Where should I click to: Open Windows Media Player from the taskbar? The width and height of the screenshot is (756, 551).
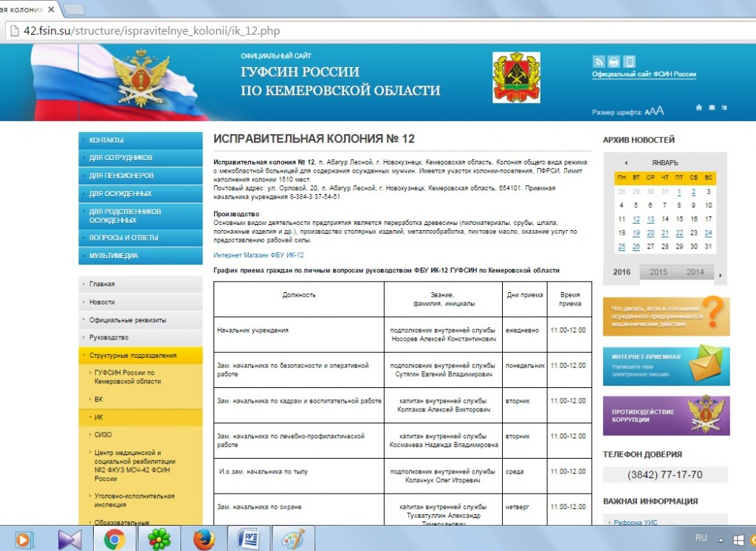pyautogui.click(x=23, y=539)
